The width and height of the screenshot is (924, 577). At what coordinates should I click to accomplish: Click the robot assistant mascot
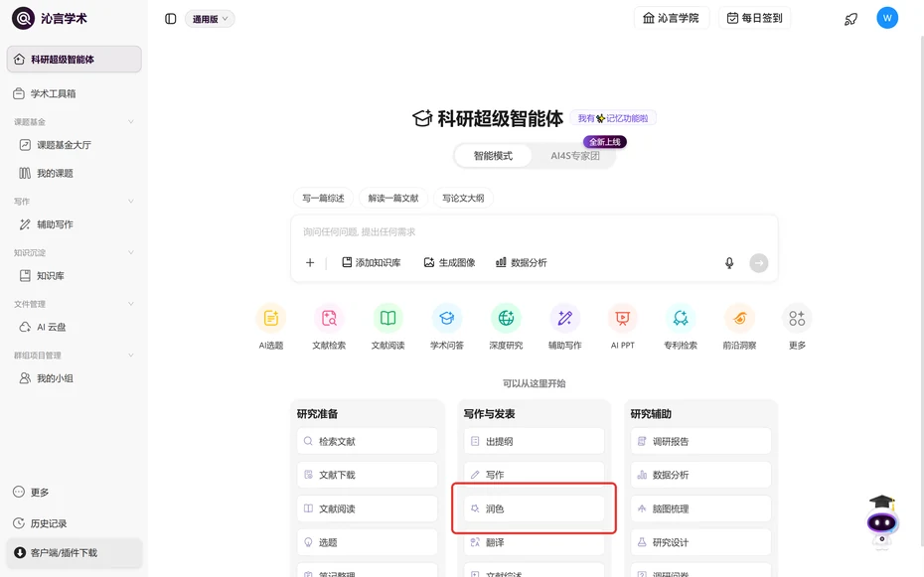(x=881, y=521)
